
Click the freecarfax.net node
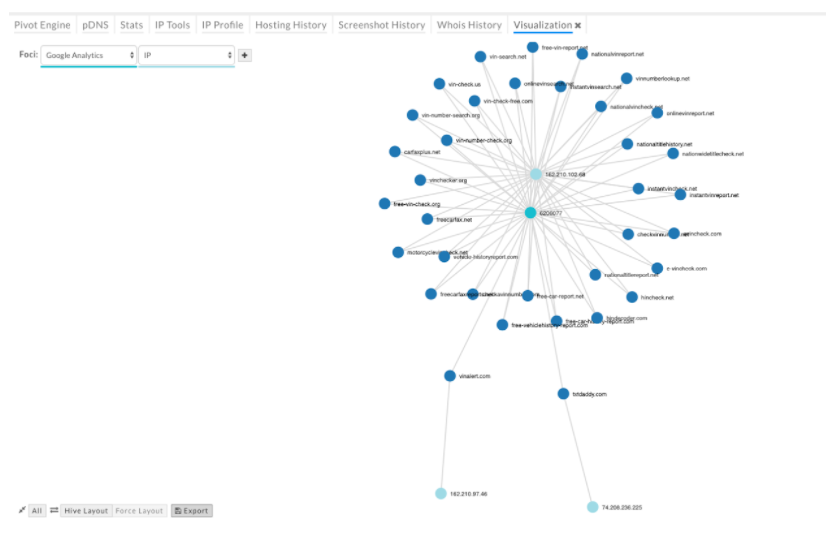tap(427, 219)
